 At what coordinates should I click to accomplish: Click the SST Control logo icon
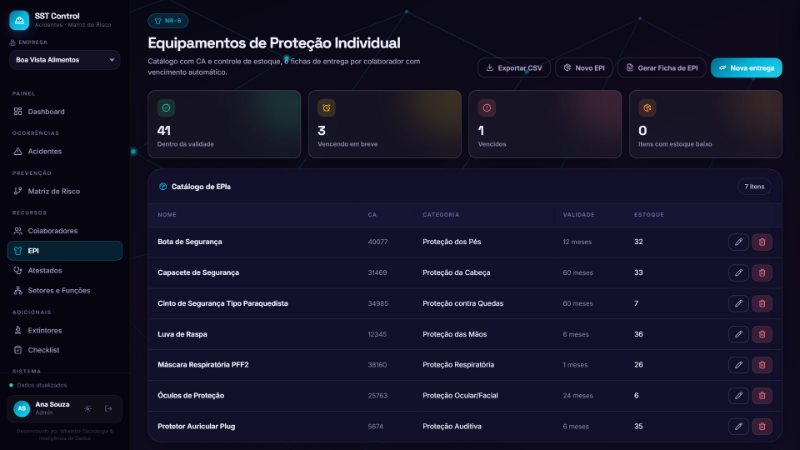19,20
